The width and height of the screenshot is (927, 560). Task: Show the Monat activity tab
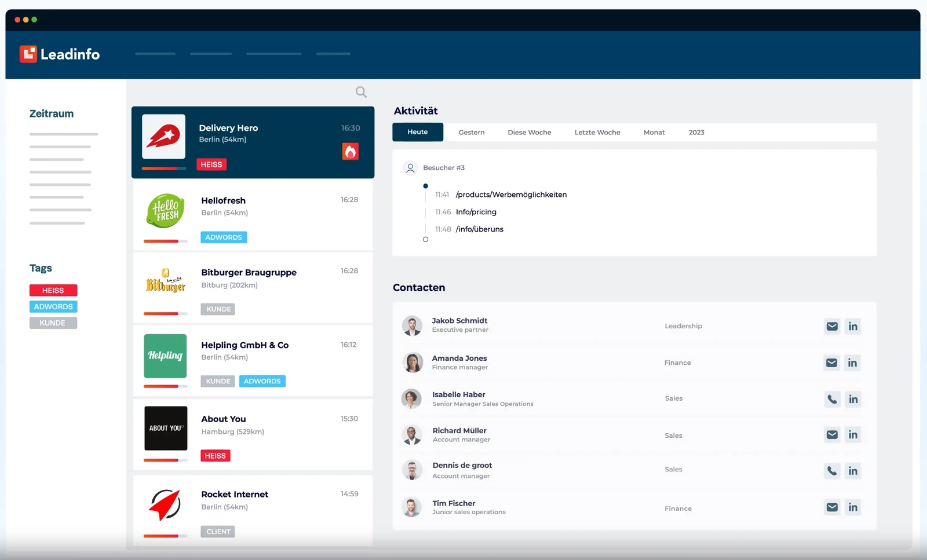click(654, 132)
